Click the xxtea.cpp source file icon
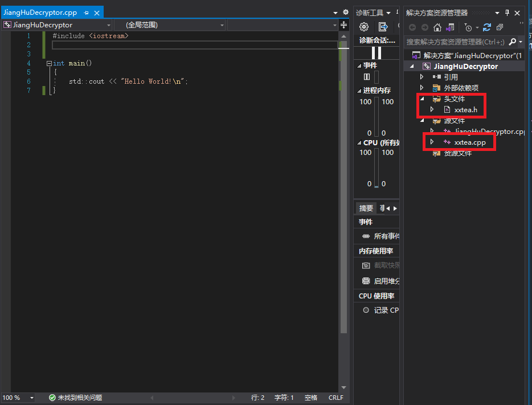Image resolution: width=532 pixels, height=405 pixels. coord(447,142)
